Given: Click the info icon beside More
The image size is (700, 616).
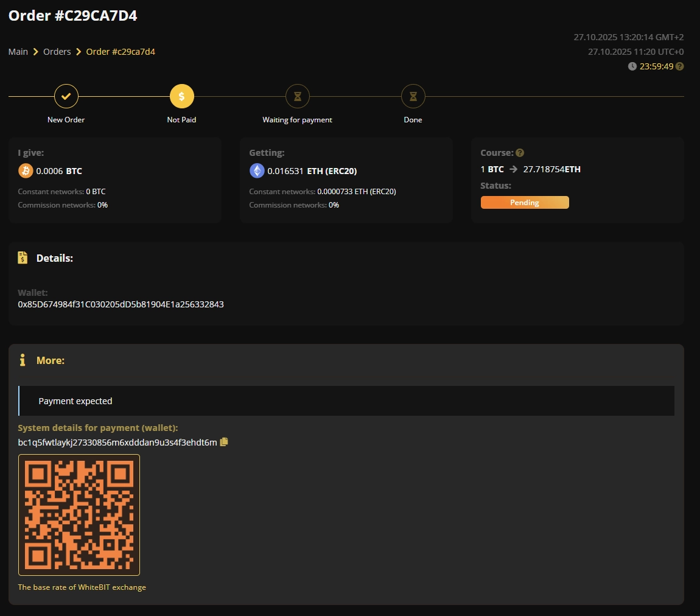Looking at the screenshot, I should [23, 360].
